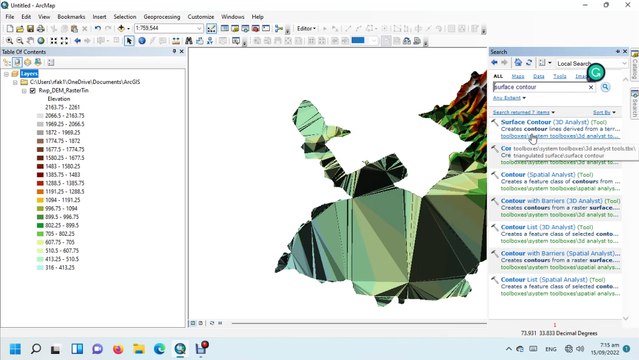Viewport: 639px width, 360px height.
Task: Open the Catalog side tab
Action: tap(635, 65)
